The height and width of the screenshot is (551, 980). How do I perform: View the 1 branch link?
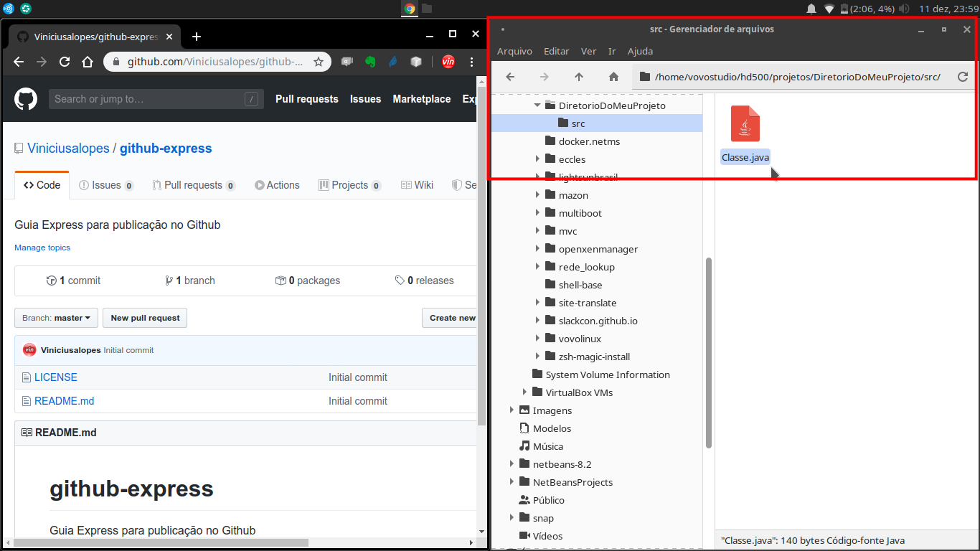coord(189,281)
